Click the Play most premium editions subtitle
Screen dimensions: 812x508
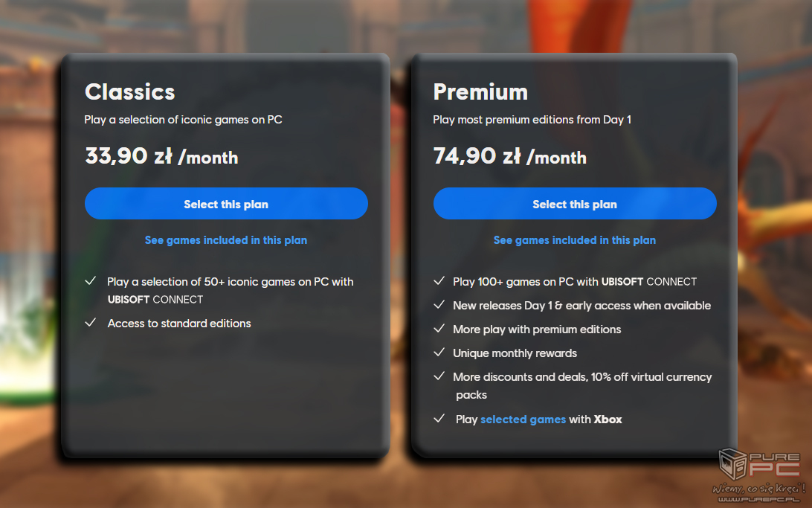tap(532, 119)
